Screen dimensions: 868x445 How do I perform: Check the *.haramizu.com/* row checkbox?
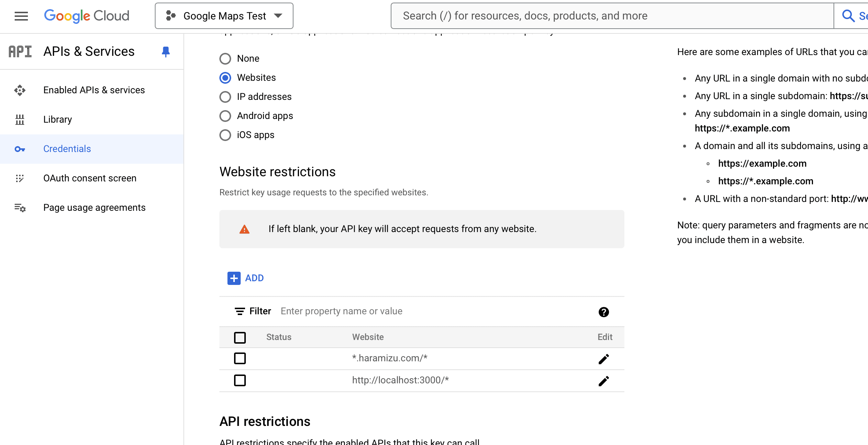coord(240,358)
